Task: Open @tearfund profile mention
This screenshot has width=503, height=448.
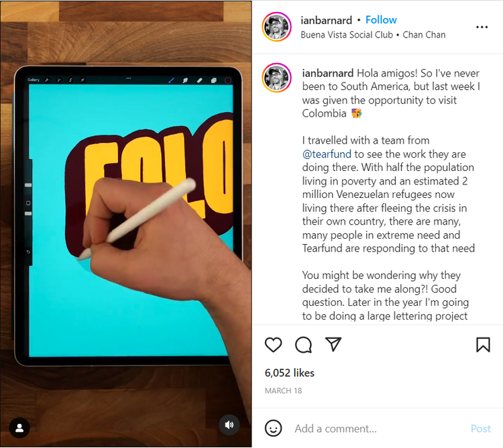Action: [327, 154]
